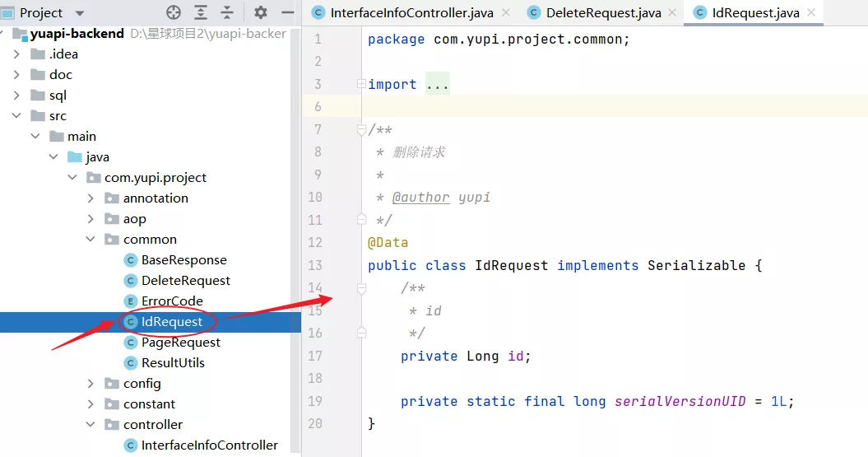Close the InterfaceInfoController.java tab
868x457 pixels.
[506, 12]
